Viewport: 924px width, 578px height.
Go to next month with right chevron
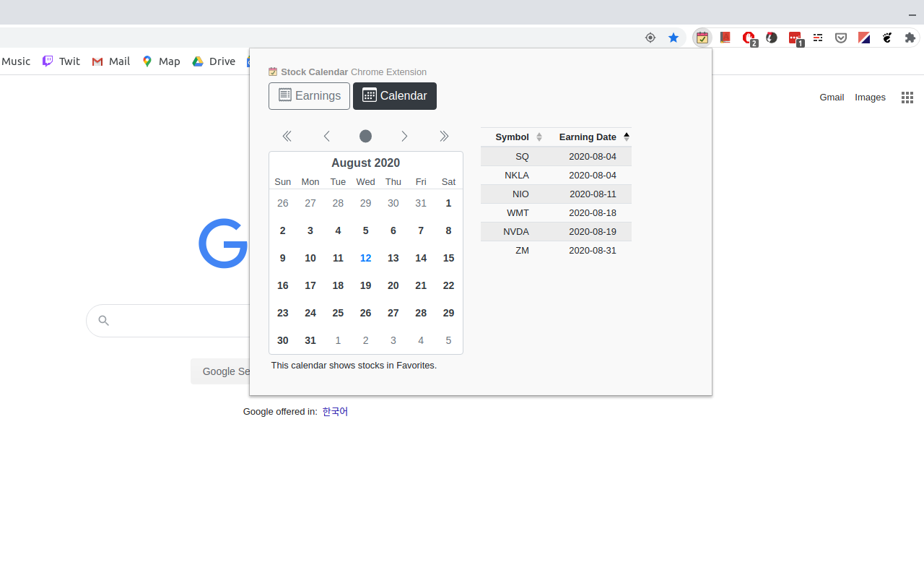click(404, 136)
